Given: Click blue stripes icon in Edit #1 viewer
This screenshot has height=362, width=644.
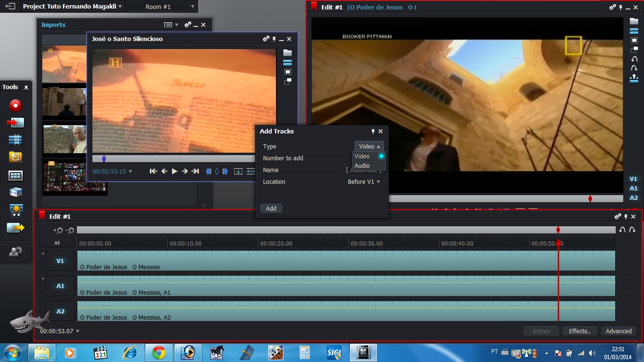Looking at the screenshot, I should 634,31.
